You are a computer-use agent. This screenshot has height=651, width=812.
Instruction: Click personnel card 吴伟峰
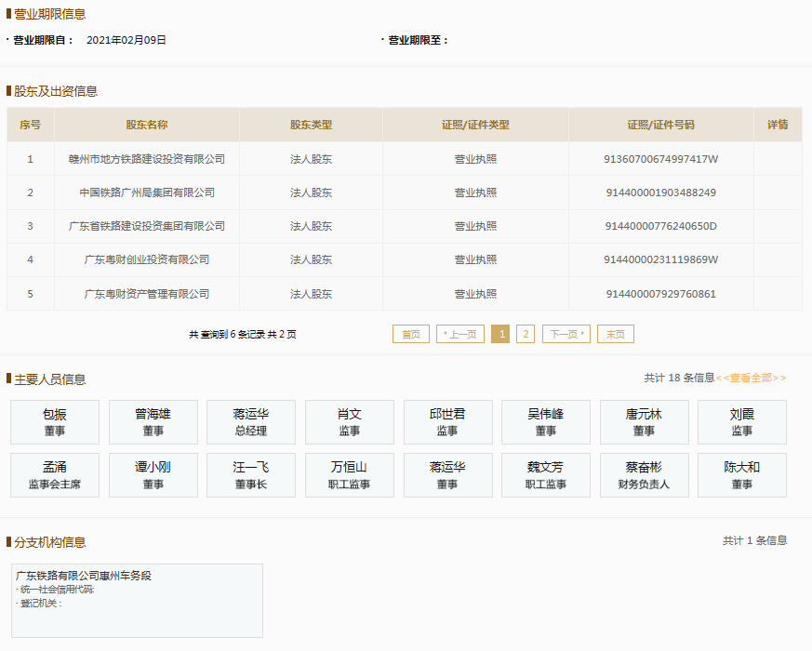(546, 422)
